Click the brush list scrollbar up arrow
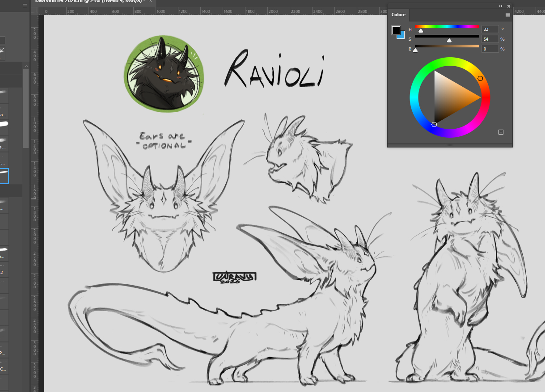 coord(26,66)
